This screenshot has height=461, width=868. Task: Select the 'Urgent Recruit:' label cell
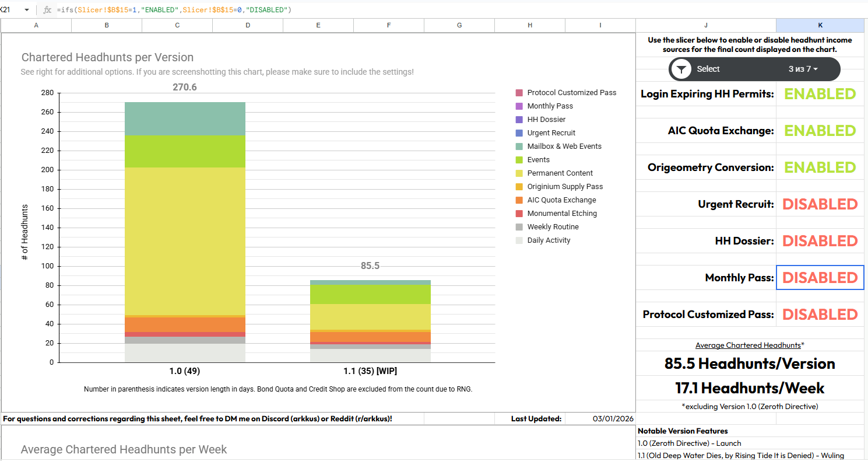pos(706,204)
